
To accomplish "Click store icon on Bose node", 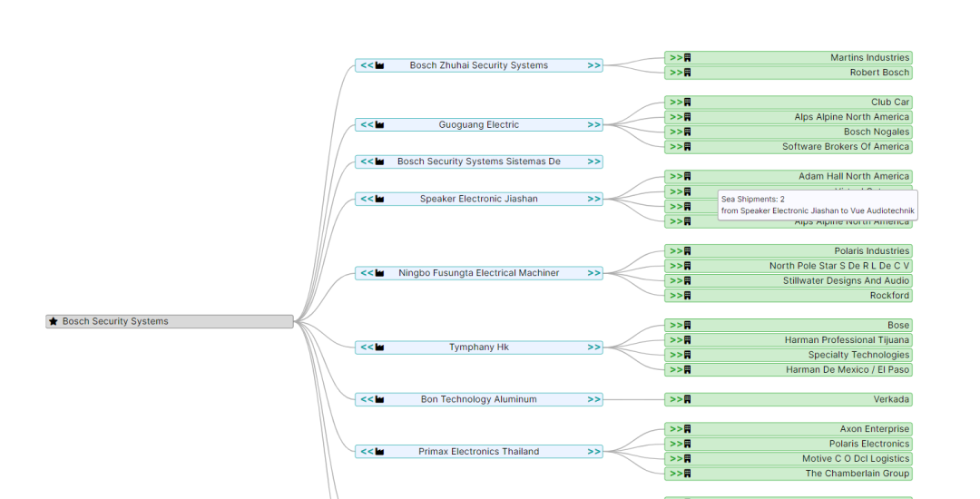I will click(x=688, y=326).
